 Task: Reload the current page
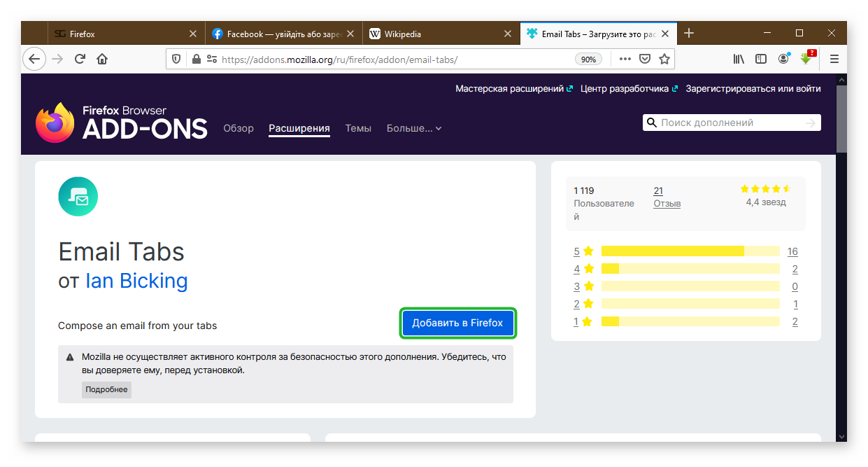(x=80, y=59)
